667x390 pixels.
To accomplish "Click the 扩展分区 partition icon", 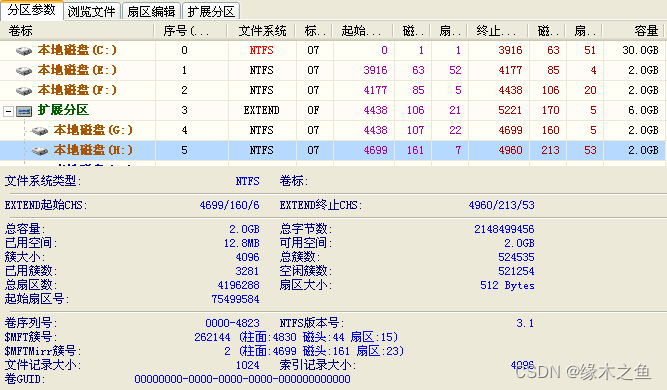I will [24, 111].
